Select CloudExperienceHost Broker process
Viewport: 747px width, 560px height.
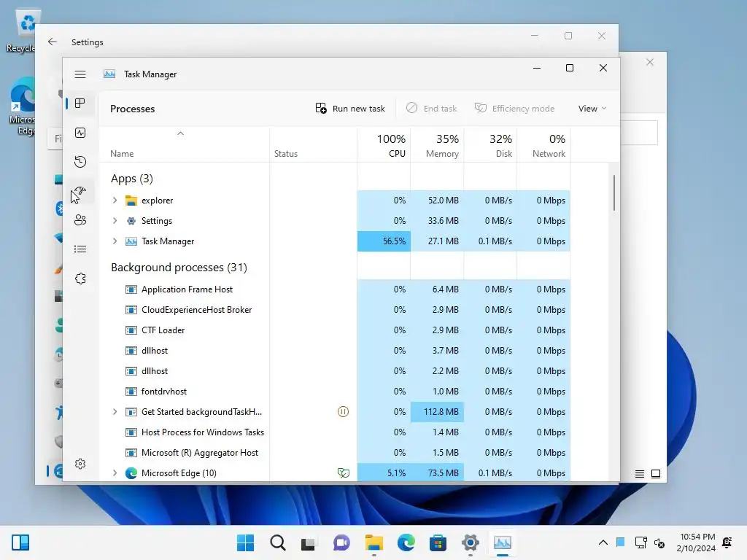334,310
